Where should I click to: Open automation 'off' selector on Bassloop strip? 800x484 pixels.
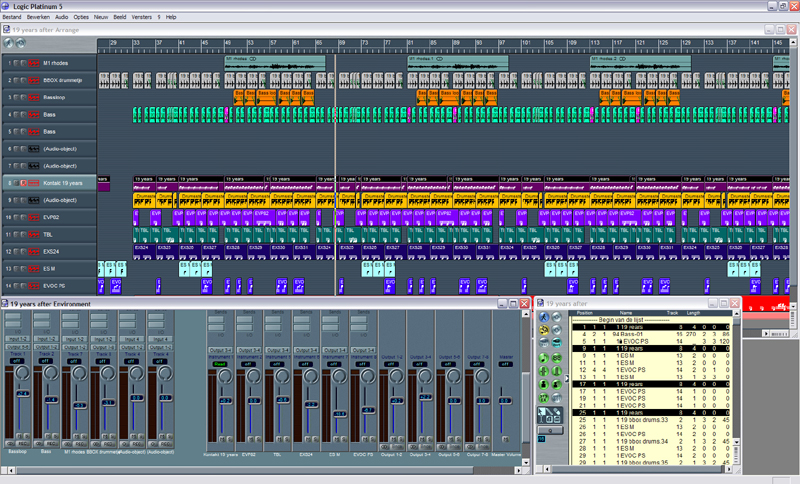[17, 361]
